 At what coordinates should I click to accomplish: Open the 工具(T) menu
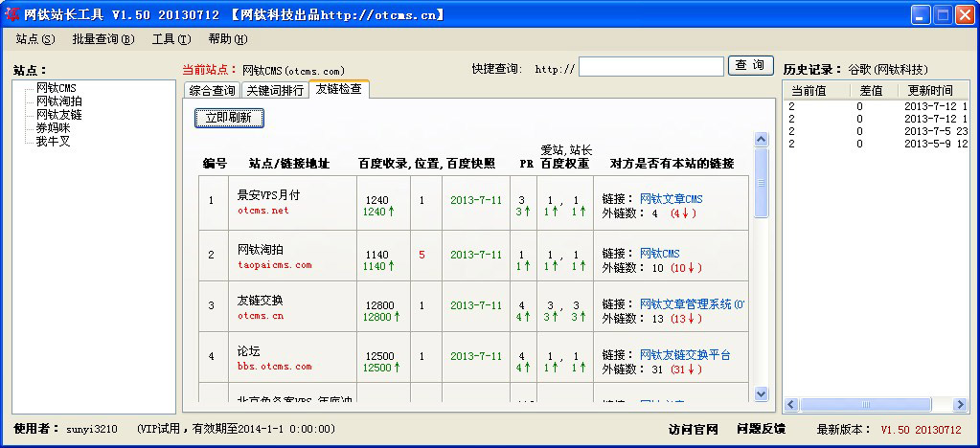(x=171, y=39)
